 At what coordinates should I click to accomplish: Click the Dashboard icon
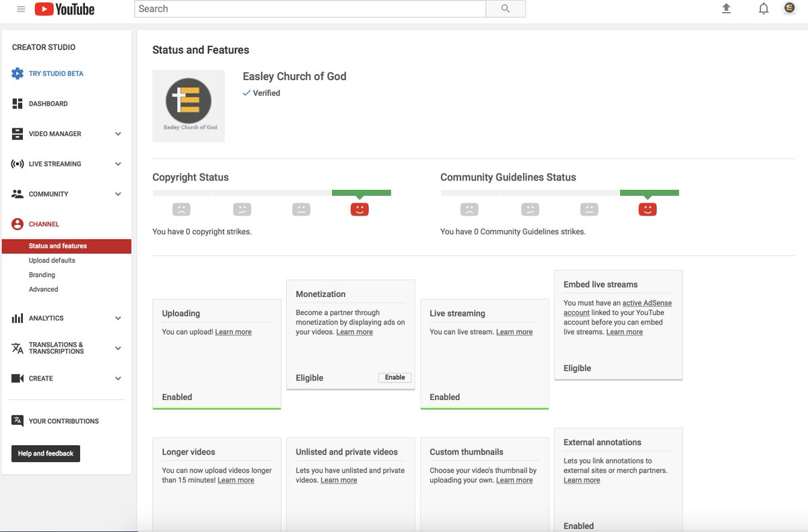click(18, 104)
